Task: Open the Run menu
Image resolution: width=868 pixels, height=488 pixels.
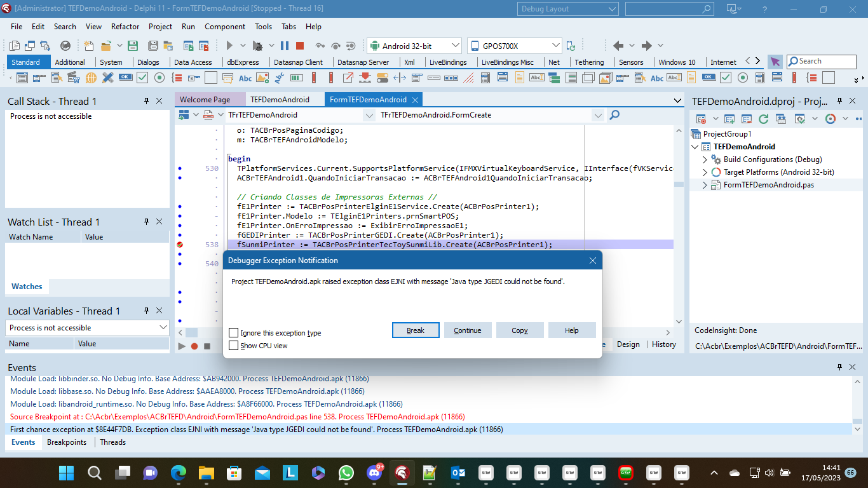Action: [x=188, y=27]
